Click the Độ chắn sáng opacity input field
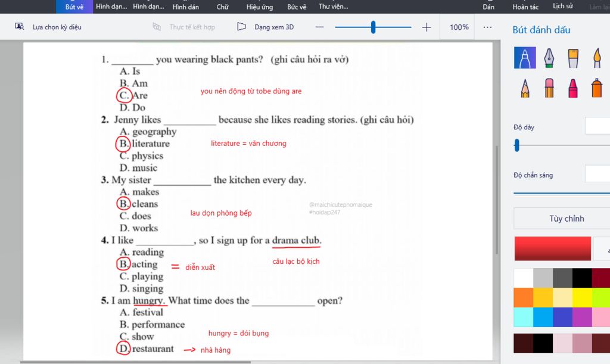 (597, 173)
